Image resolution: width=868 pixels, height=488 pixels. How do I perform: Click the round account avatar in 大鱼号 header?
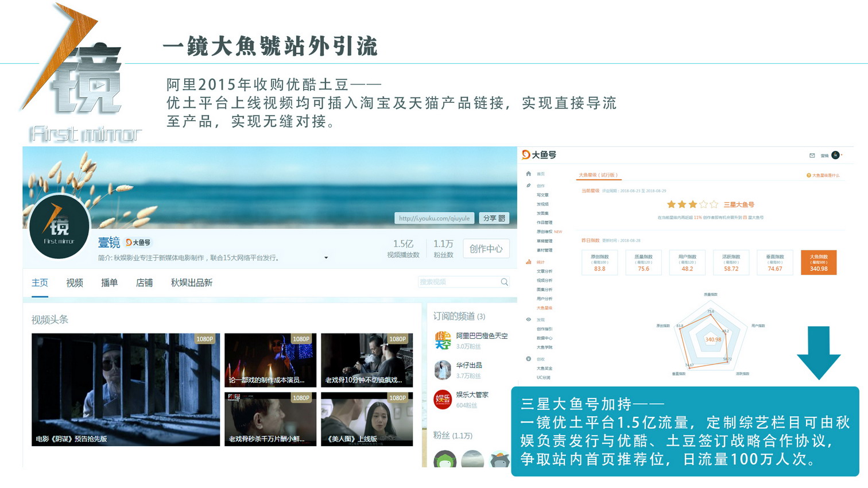click(835, 155)
